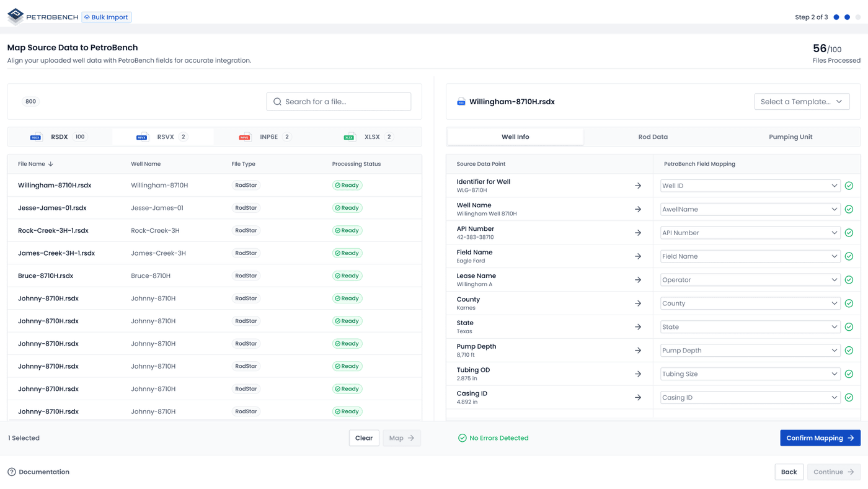Viewport: 868px width, 489px height.
Task: Open the Select a Template dropdown
Action: (x=802, y=101)
